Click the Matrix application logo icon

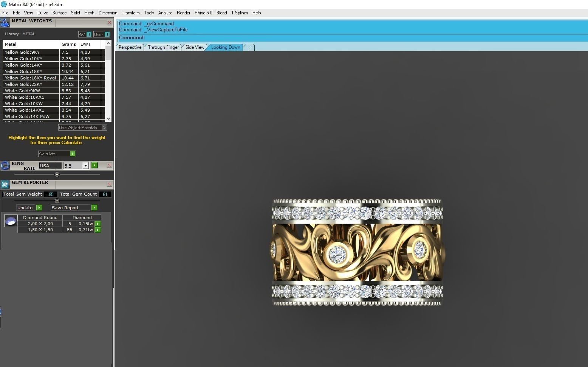point(4,4)
